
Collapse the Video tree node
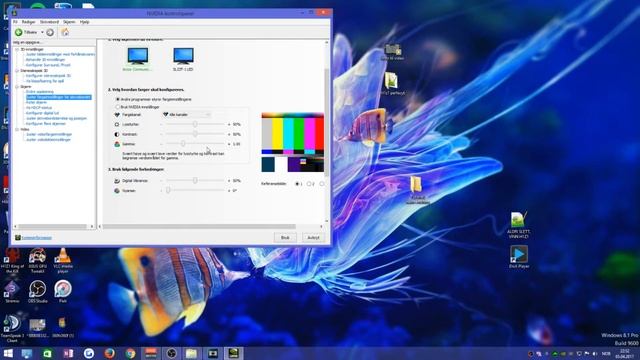pyautogui.click(x=17, y=129)
